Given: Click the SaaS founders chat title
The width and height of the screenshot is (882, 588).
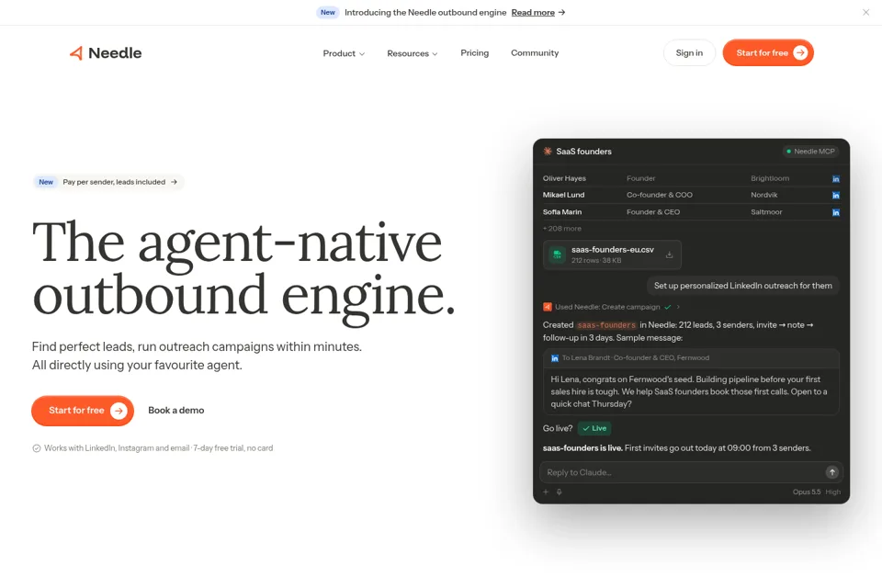Looking at the screenshot, I should coord(583,152).
